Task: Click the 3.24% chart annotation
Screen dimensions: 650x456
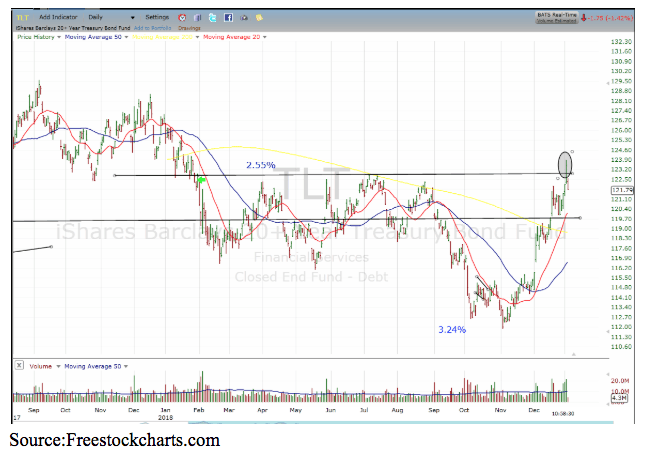Action: pos(452,330)
